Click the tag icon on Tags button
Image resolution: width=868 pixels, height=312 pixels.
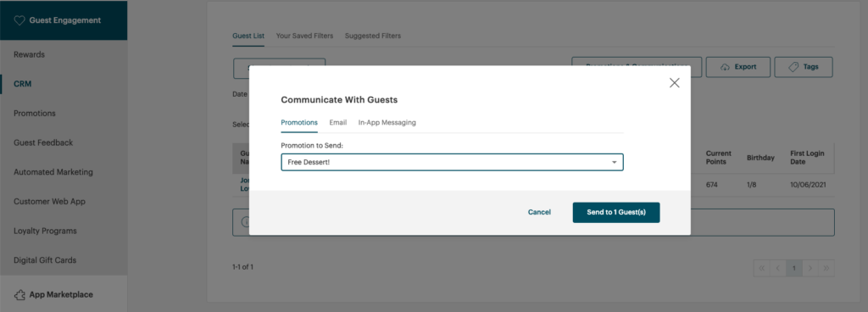(x=793, y=67)
